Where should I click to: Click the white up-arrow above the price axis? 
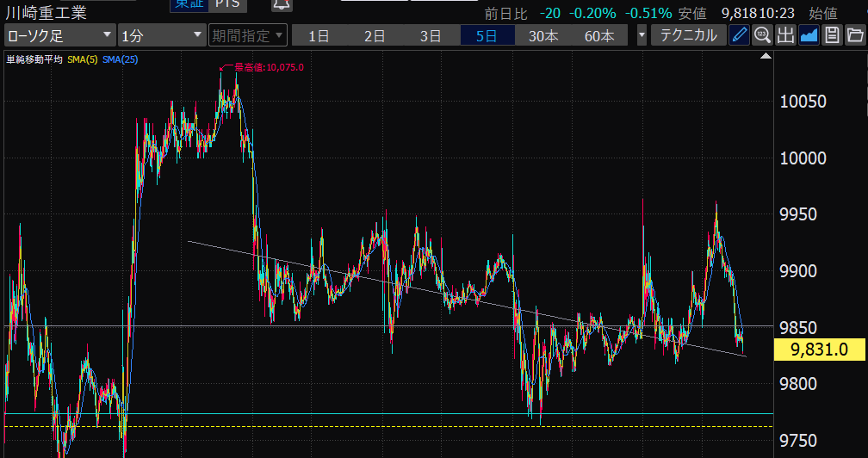[766, 56]
